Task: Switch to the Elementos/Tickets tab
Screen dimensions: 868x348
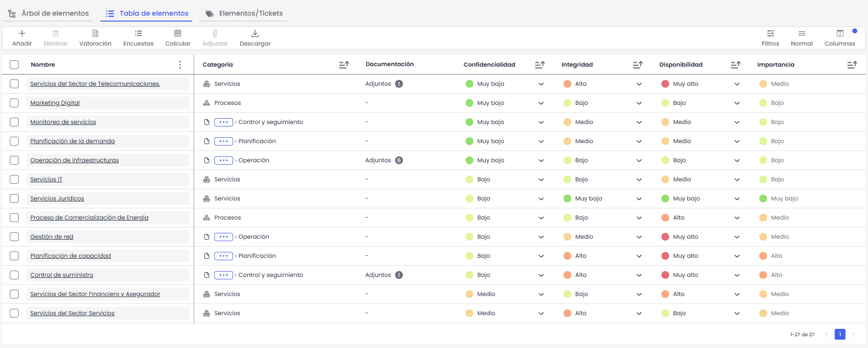Action: click(244, 13)
